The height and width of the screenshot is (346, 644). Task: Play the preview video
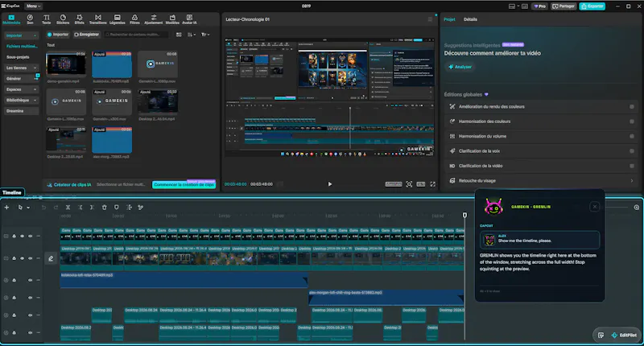(330, 184)
